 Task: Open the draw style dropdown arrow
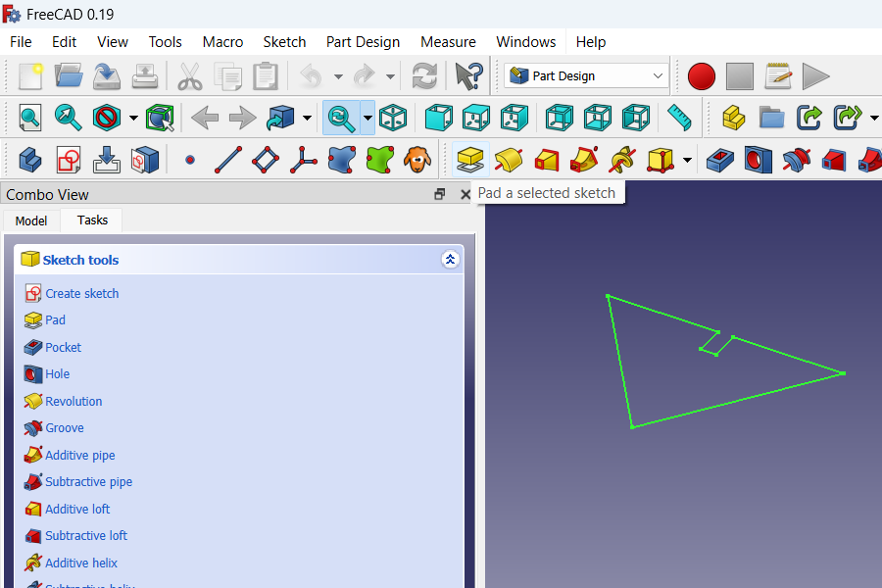[132, 119]
